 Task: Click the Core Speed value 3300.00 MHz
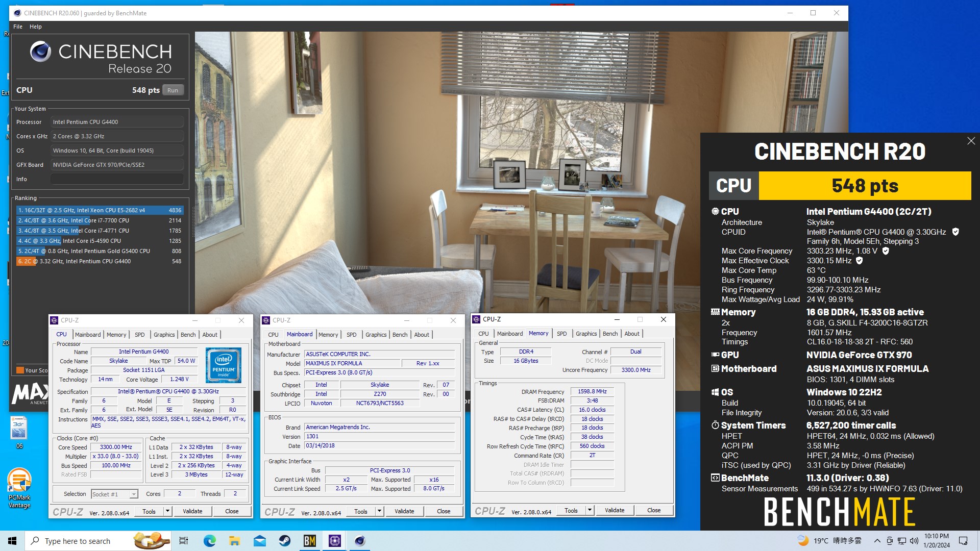click(x=116, y=447)
